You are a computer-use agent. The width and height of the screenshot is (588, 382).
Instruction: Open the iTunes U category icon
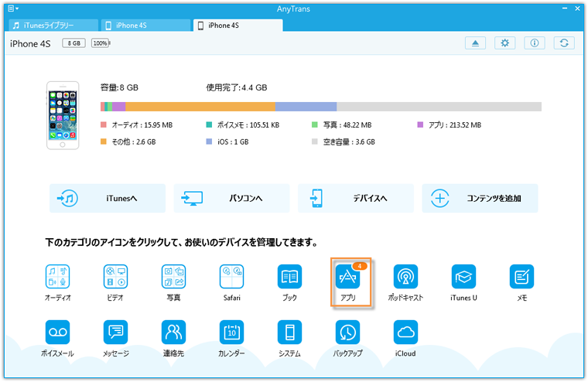464,277
